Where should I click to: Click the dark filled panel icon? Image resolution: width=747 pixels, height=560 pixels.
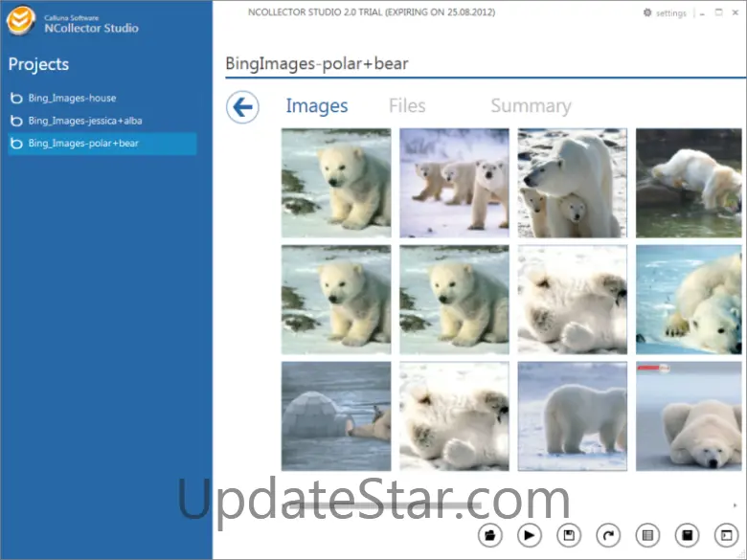pos(686,534)
